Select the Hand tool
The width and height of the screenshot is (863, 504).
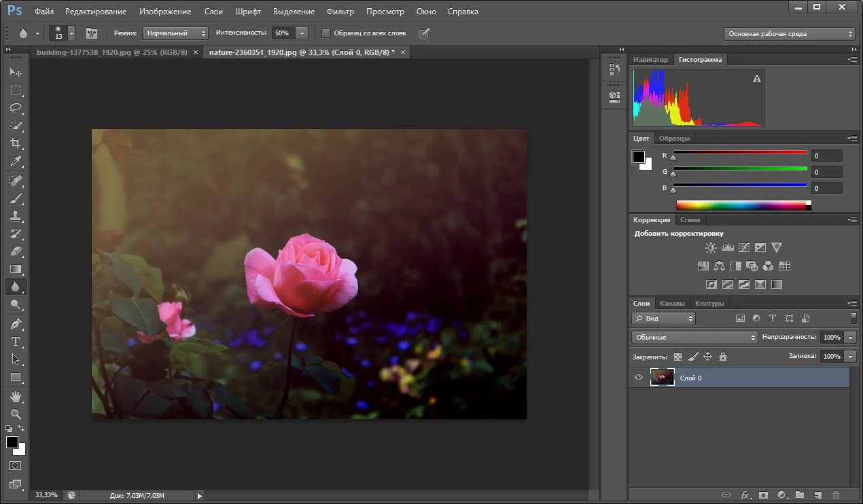click(x=16, y=396)
